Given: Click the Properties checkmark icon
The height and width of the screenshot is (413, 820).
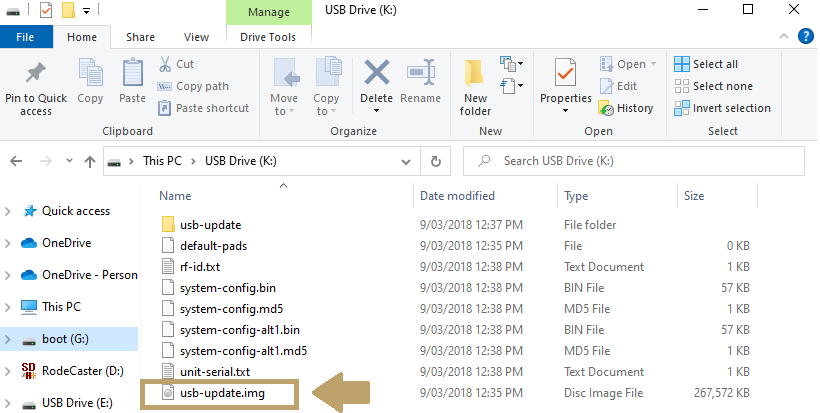Looking at the screenshot, I should 565,72.
